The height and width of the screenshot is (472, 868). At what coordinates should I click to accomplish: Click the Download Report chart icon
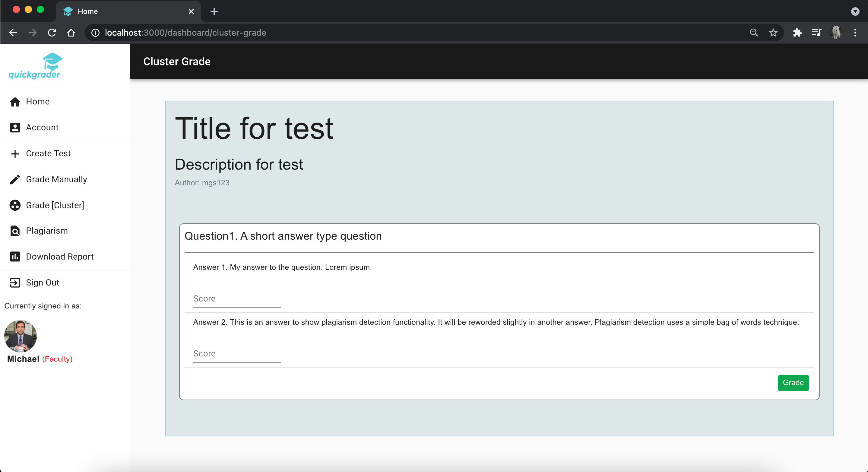pos(15,257)
